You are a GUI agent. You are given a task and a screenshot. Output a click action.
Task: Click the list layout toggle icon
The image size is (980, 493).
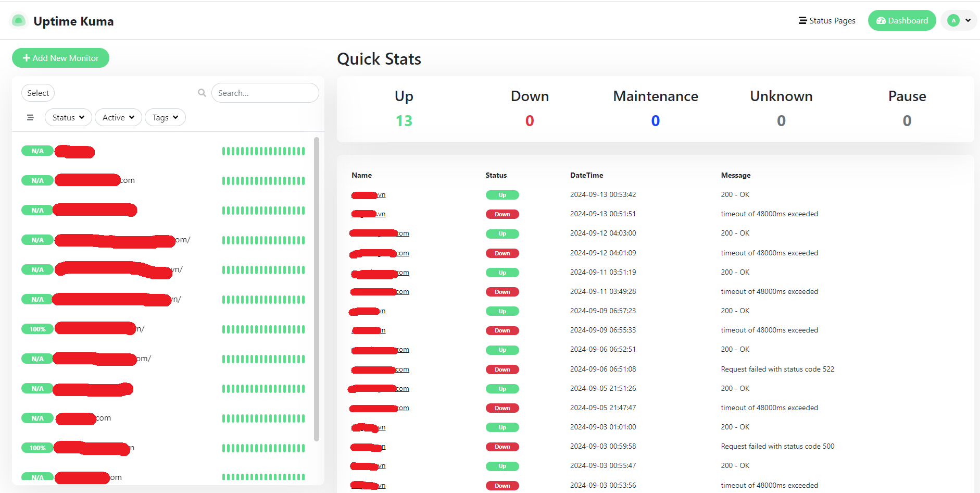click(30, 117)
